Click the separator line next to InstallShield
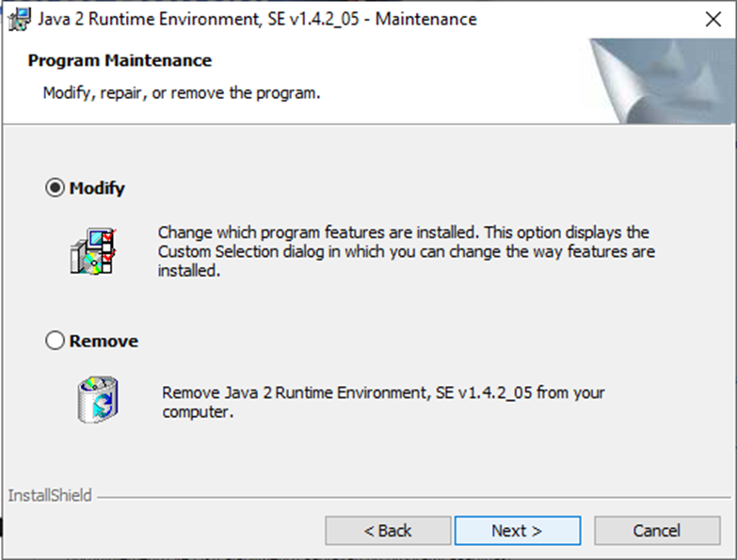Viewport: 737px width, 560px height. (413, 497)
